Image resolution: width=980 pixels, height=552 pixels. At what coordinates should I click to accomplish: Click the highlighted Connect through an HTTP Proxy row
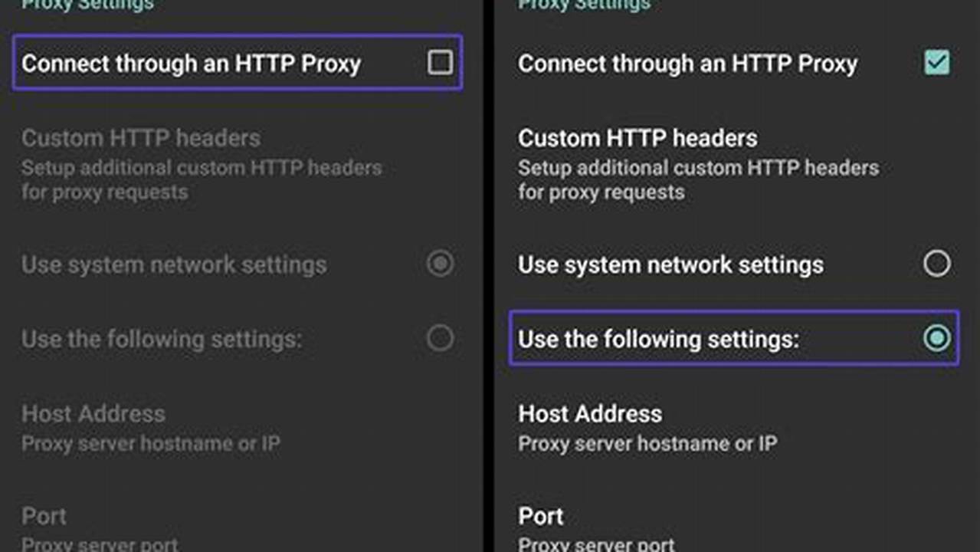tap(236, 64)
